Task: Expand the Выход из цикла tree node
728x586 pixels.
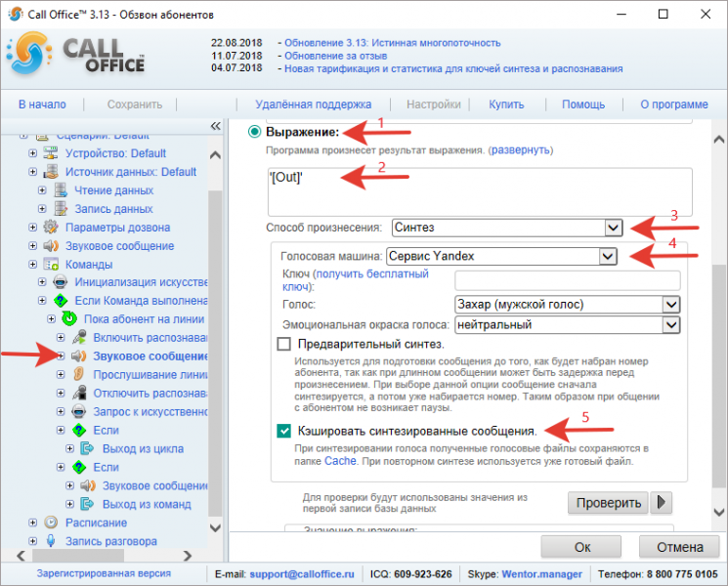Action: pos(69,448)
